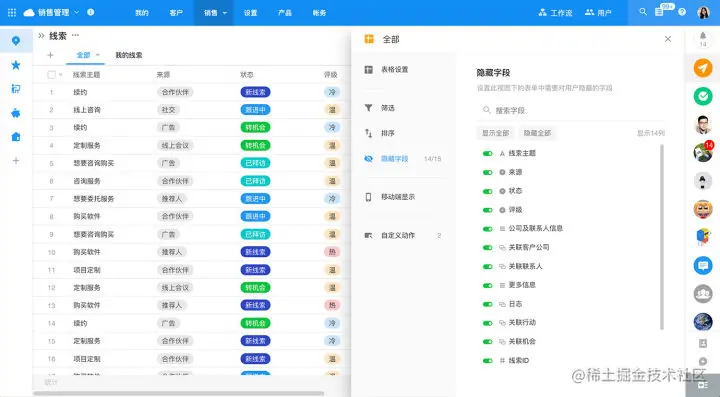Open the 我的 top menu
Image resolution: width=720 pixels, height=397 pixels.
pos(142,13)
